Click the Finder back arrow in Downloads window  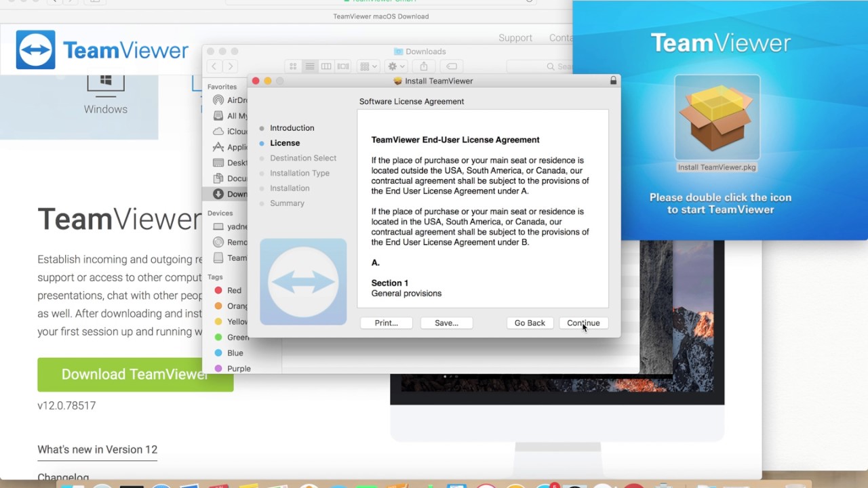click(x=214, y=66)
